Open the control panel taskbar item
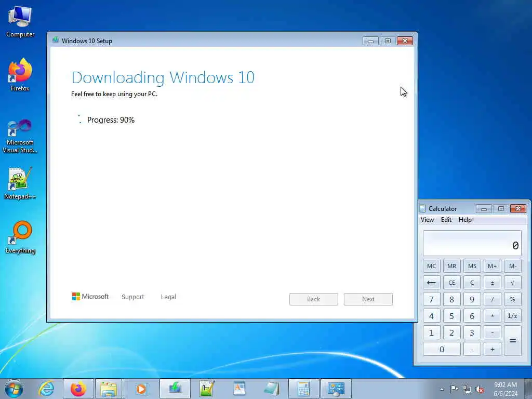This screenshot has width=532, height=399. pos(336,389)
